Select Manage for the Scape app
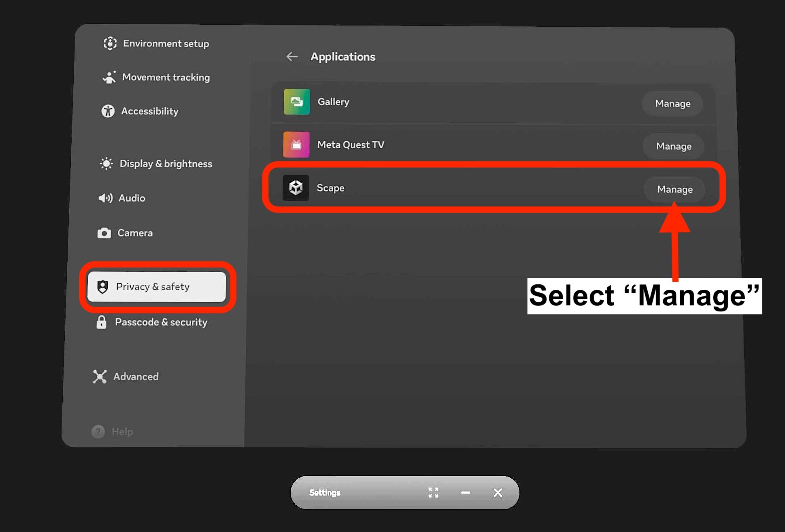Viewport: 785px width, 532px height. tap(674, 189)
